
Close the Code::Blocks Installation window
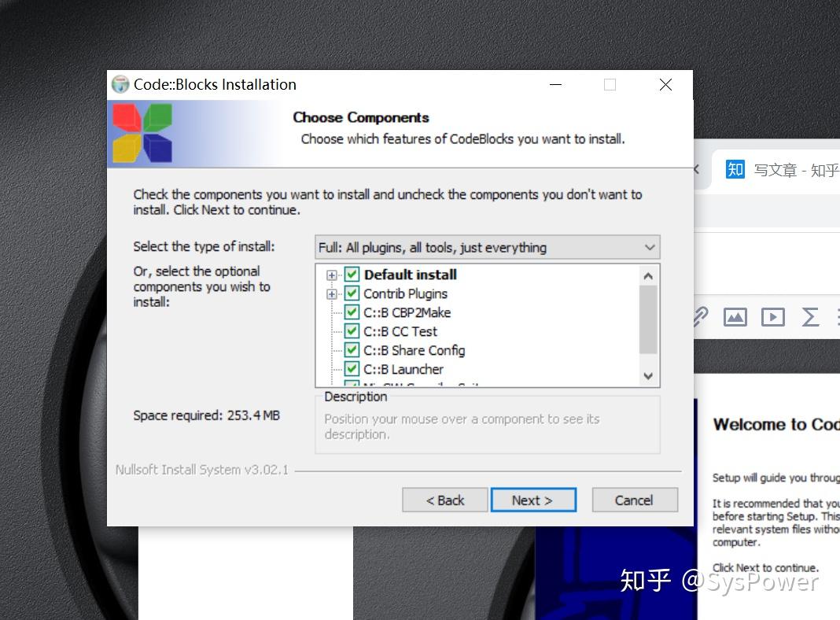tap(665, 85)
